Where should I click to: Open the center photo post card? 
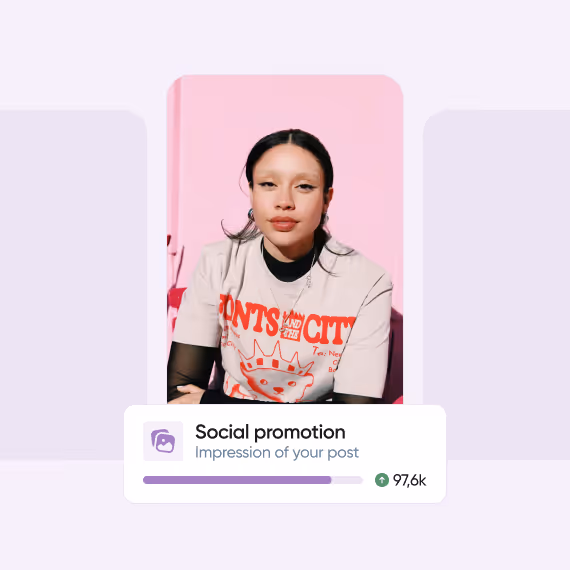[x=285, y=239]
